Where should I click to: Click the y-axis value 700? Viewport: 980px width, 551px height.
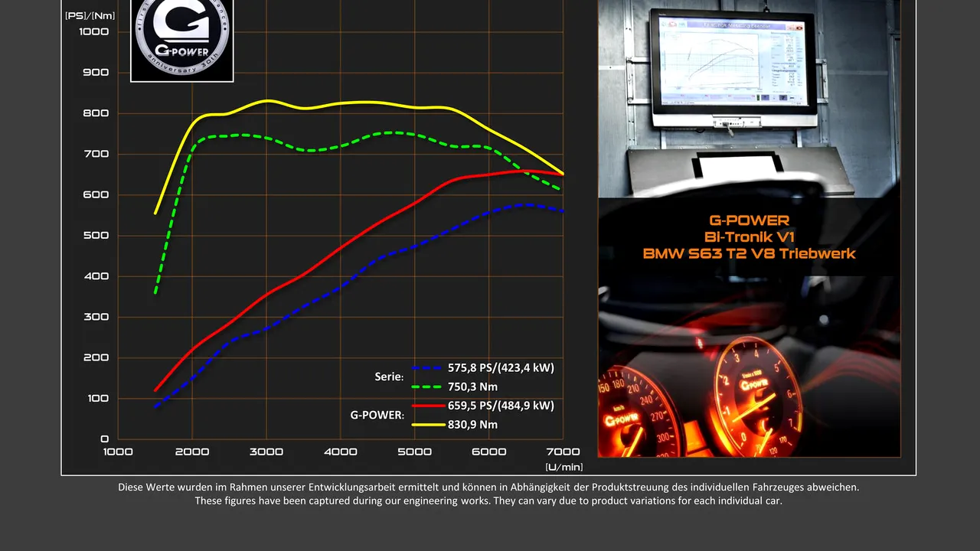tap(96, 154)
